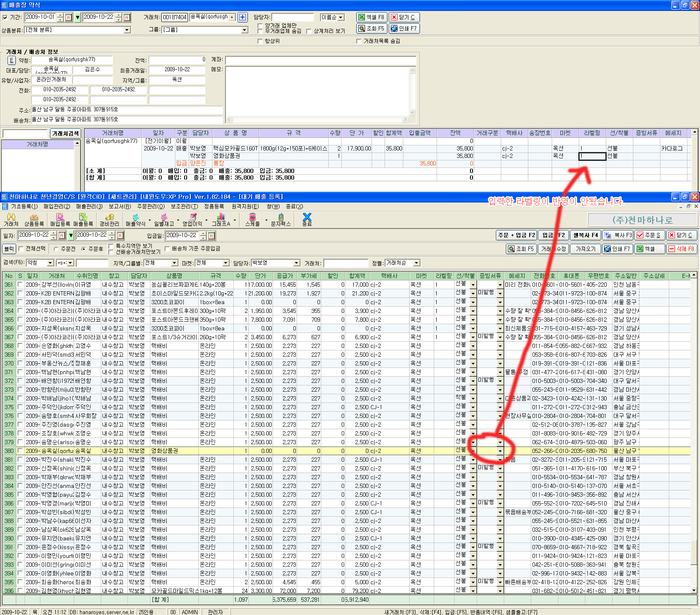Open the *s* match-mode dropdown
Screen dimensions: 700x615
tap(70, 263)
